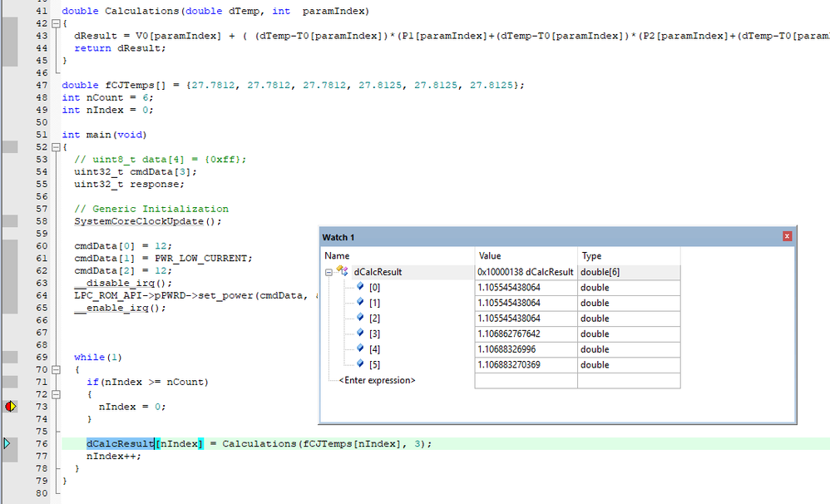Click the return dResult statement

coord(120,48)
